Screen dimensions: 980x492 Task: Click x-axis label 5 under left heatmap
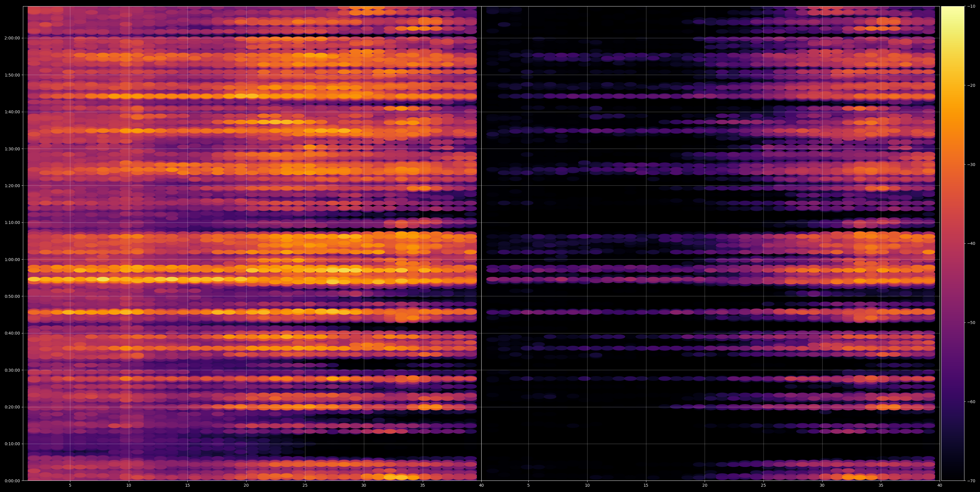click(x=70, y=486)
